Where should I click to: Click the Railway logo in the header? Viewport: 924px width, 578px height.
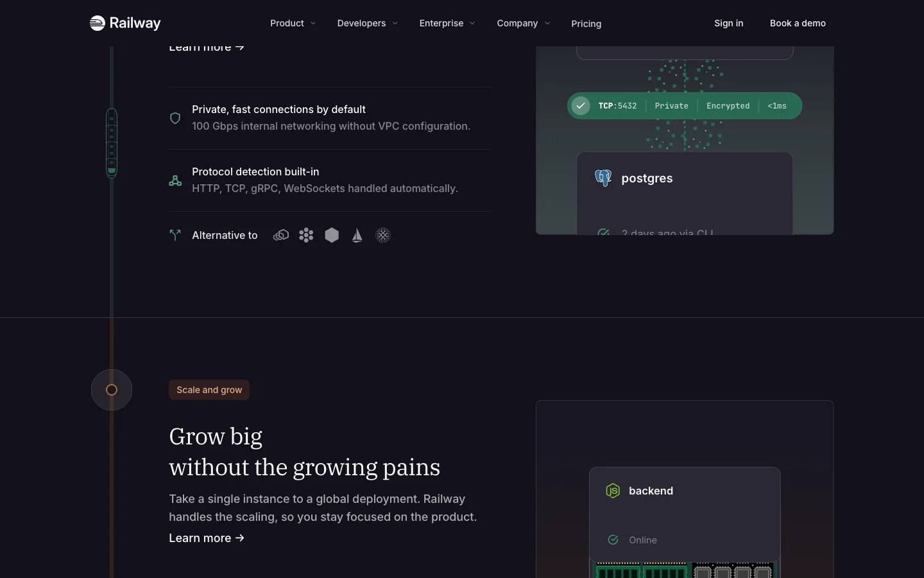(x=125, y=23)
